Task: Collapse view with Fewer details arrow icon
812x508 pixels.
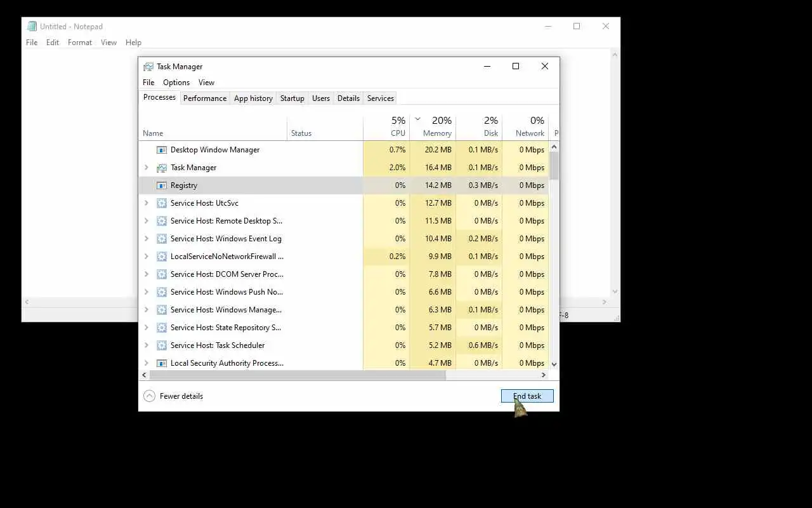Action: coord(149,396)
